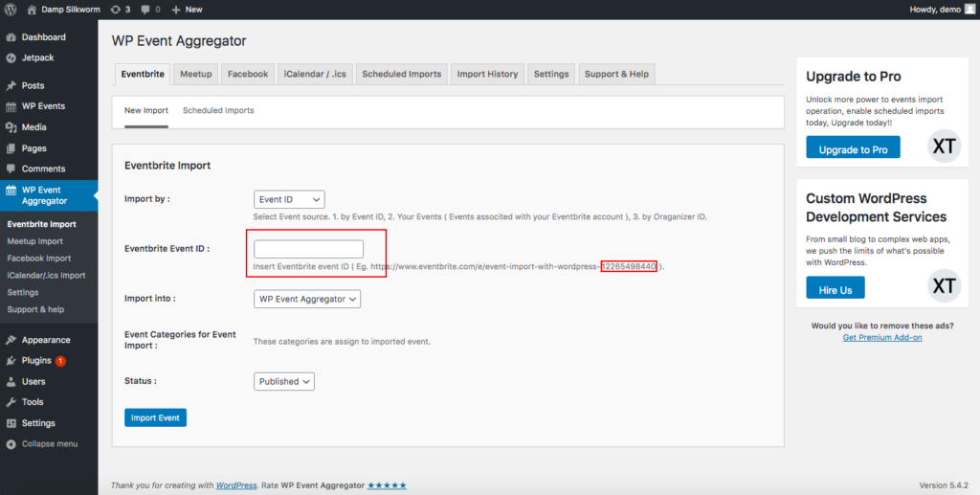The width and height of the screenshot is (980, 495).
Task: Click the Damp Silkworm home icon
Action: 32,10
